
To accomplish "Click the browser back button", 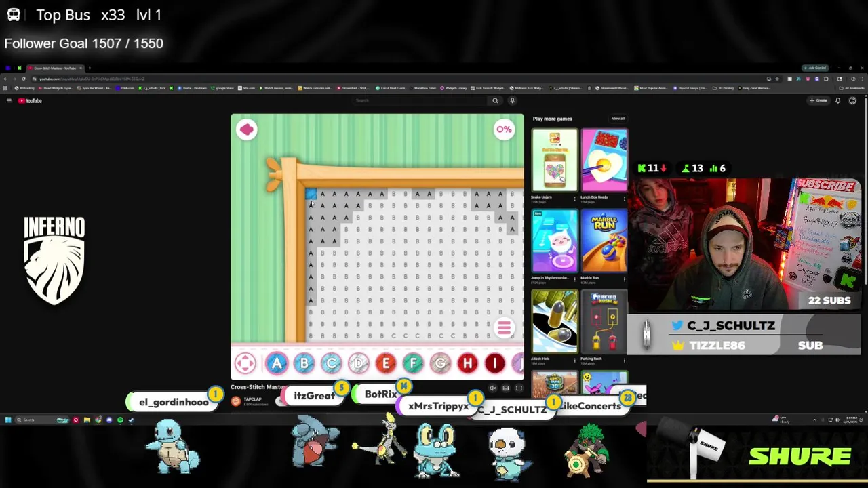I will pyautogui.click(x=5, y=79).
